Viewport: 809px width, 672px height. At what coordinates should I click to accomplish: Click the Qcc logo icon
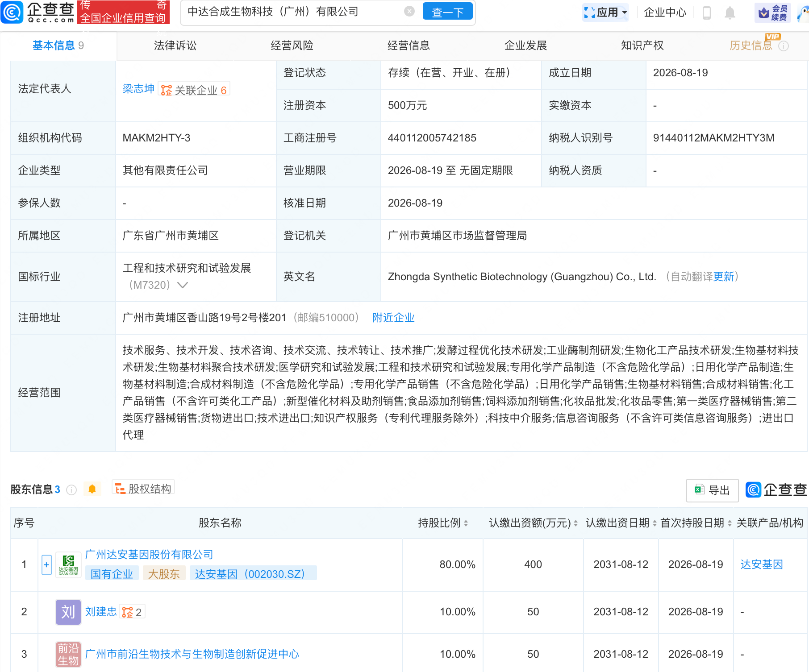click(12, 12)
